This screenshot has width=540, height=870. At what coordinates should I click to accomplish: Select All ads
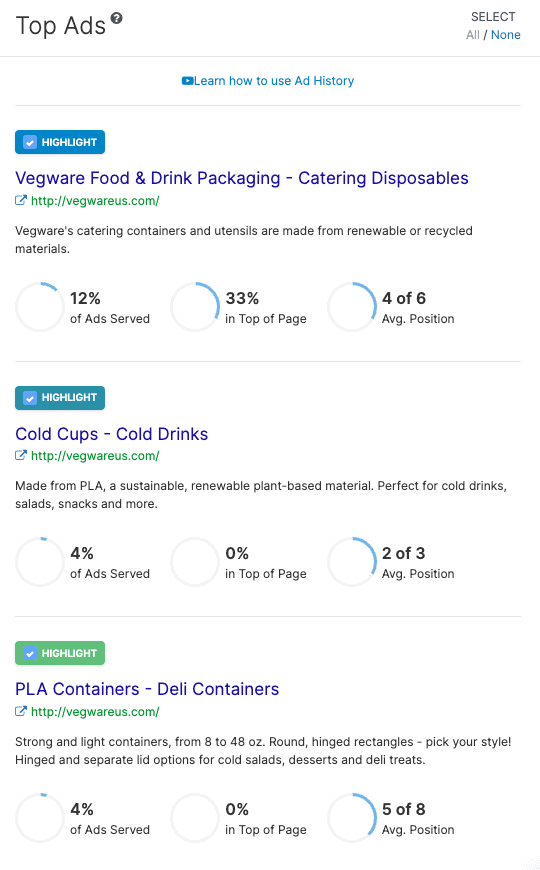click(x=473, y=35)
